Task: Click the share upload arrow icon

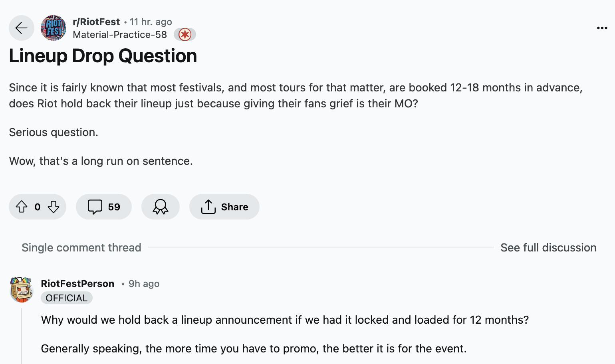Action: 208,207
